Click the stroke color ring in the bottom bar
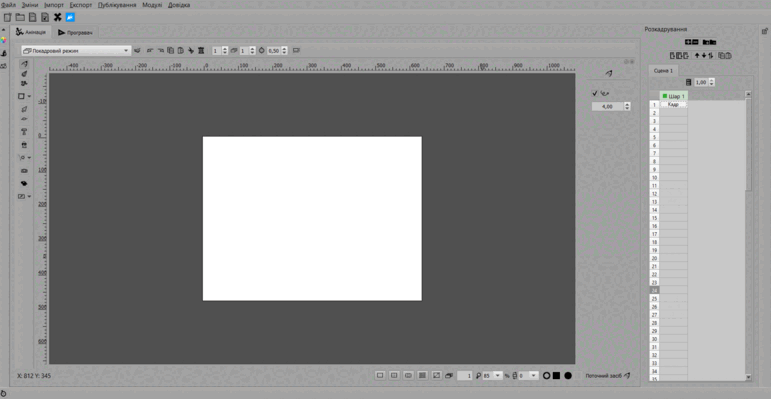 click(x=546, y=375)
